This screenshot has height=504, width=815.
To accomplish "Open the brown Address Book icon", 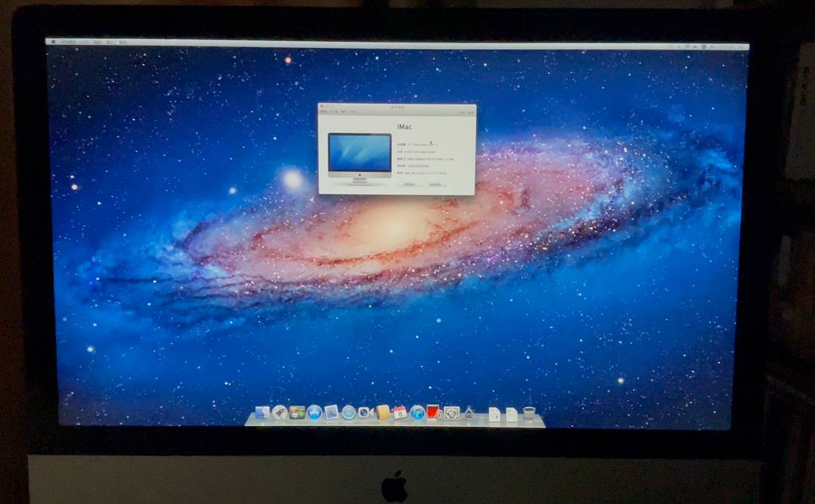I will pyautogui.click(x=383, y=413).
